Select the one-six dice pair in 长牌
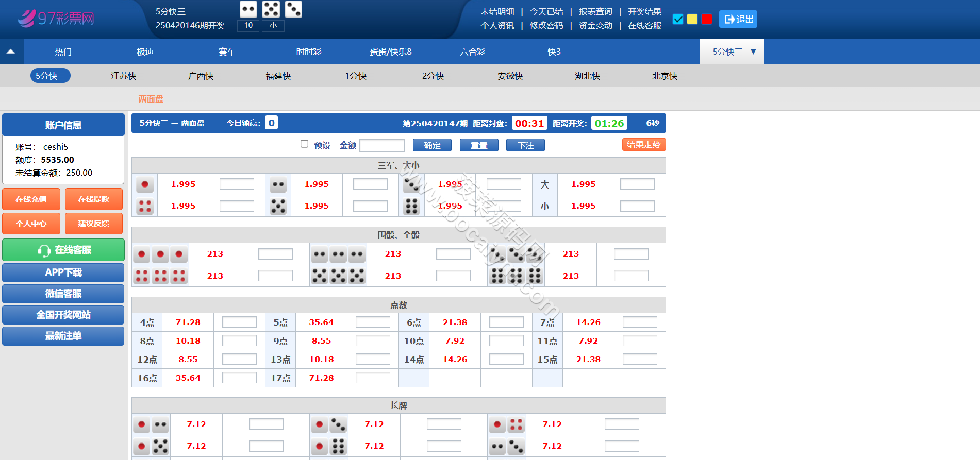This screenshot has width=980, height=460. coord(329,446)
